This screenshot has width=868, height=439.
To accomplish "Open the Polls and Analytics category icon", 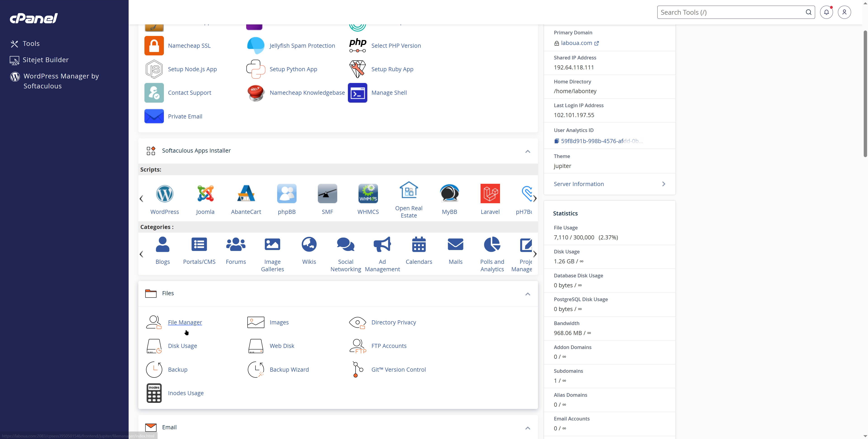I will coord(492,244).
